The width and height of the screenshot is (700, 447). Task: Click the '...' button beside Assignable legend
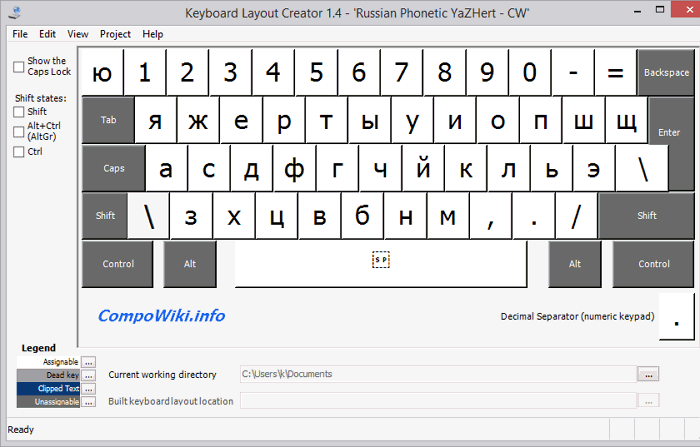(x=89, y=362)
